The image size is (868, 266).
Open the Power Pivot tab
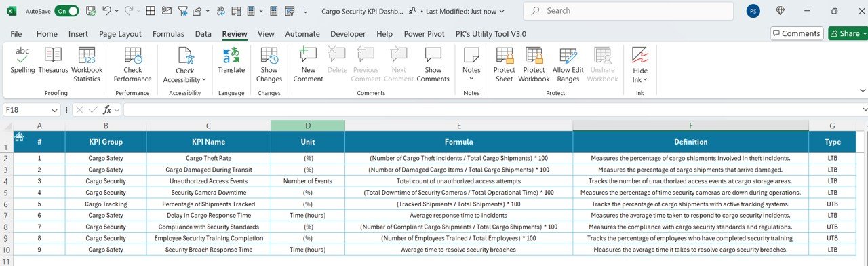[424, 34]
